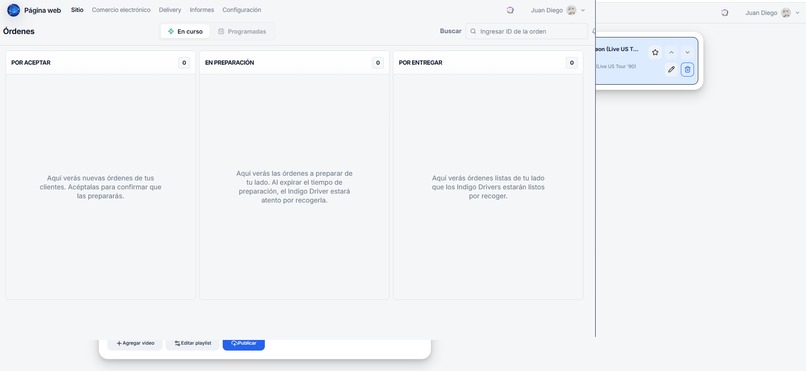Screen dimensions: 806x371
Task: Click the Página web title text
Action: click(x=42, y=10)
